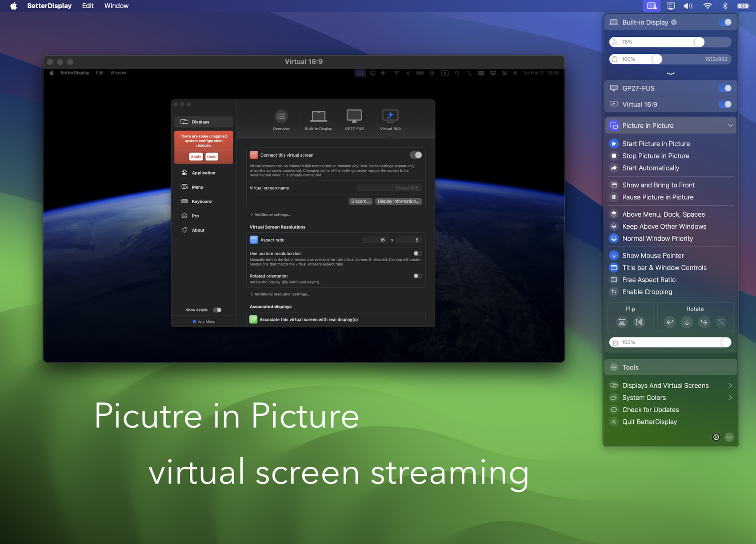
Task: Click the Display Information button
Action: pos(398,201)
